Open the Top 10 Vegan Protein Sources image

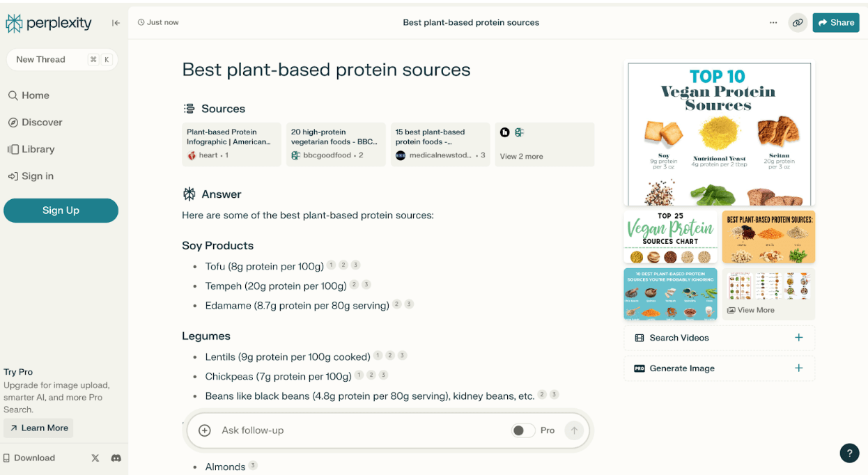[719, 132]
